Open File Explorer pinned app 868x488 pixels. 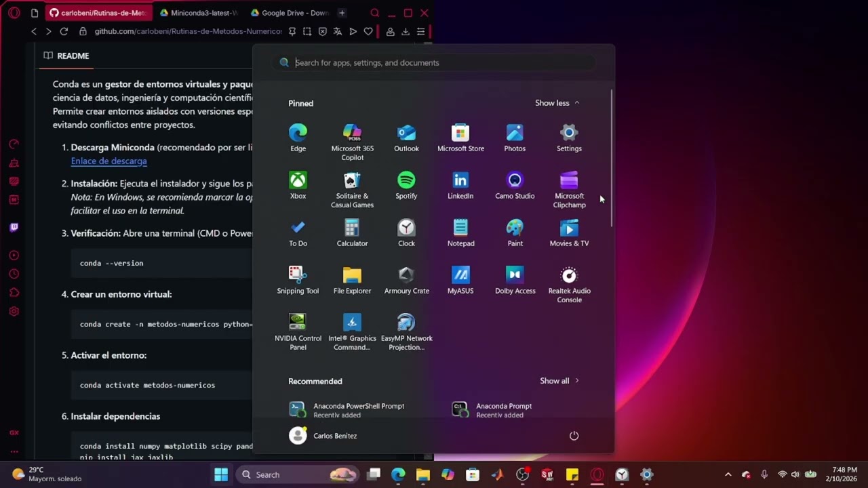(x=352, y=280)
